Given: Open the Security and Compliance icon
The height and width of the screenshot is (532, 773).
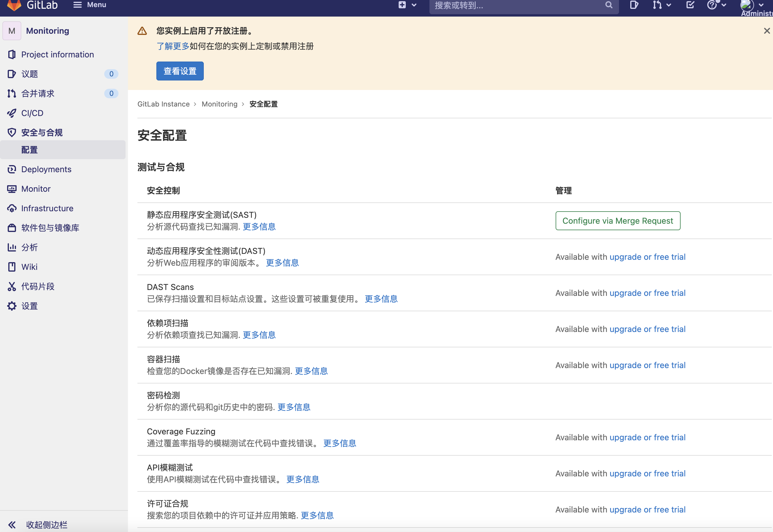Looking at the screenshot, I should 12,132.
